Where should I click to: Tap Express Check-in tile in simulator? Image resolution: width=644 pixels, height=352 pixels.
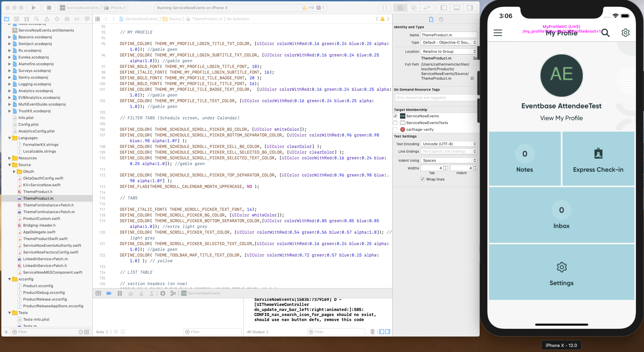[598, 159]
